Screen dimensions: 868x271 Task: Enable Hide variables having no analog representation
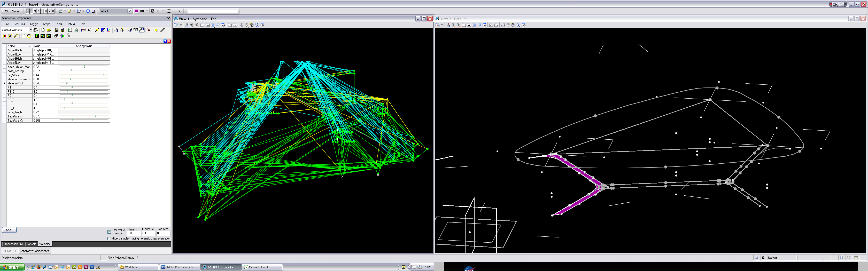(109, 239)
